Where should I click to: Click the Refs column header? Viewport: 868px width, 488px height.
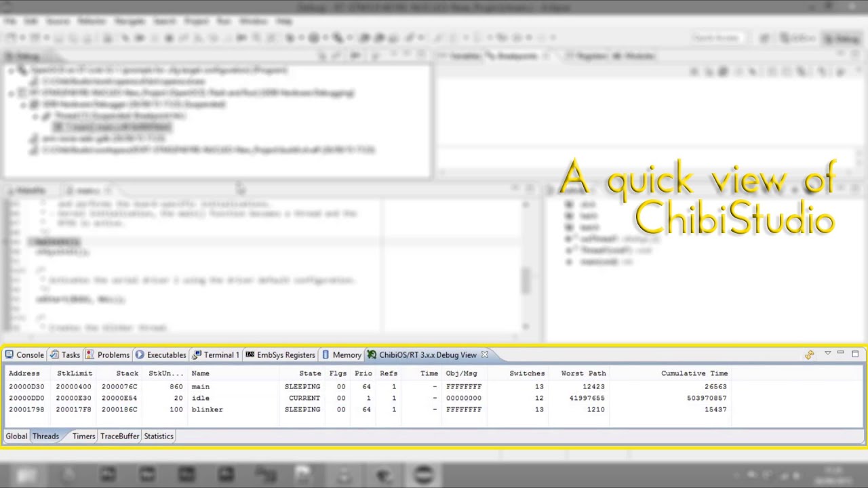pos(389,373)
